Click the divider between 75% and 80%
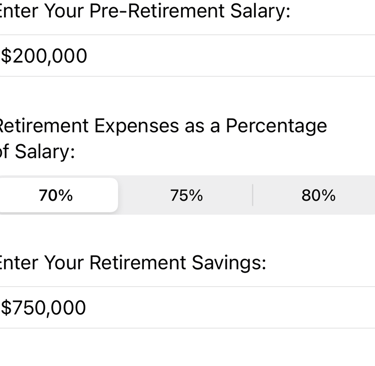This screenshot has width=375, height=366. click(253, 195)
